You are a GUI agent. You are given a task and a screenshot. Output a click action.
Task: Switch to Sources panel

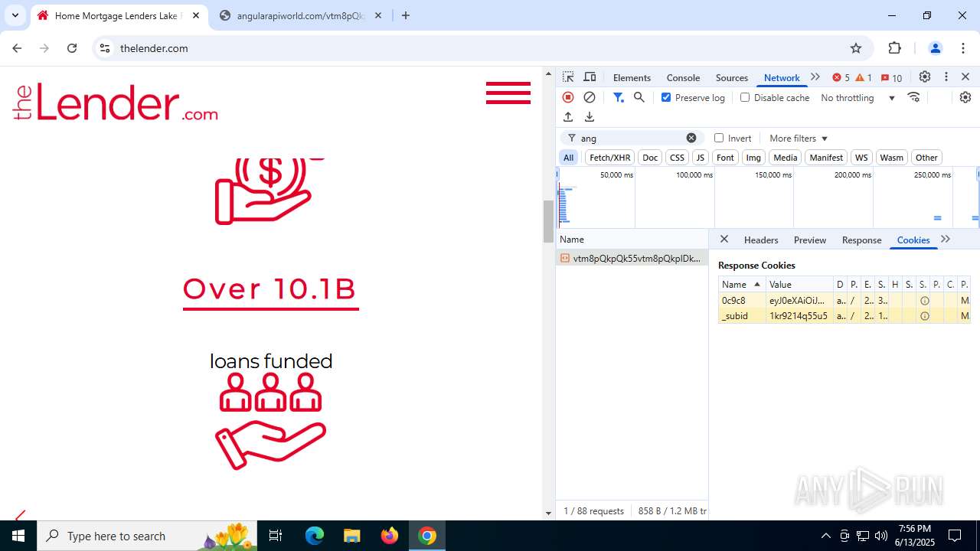click(731, 77)
